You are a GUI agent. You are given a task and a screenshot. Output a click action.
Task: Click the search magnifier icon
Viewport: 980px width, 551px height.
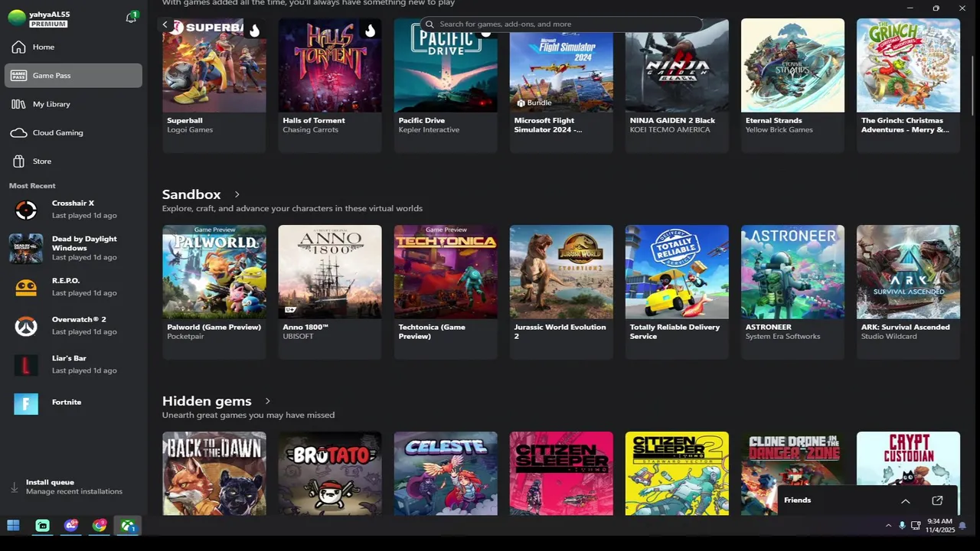(430, 24)
